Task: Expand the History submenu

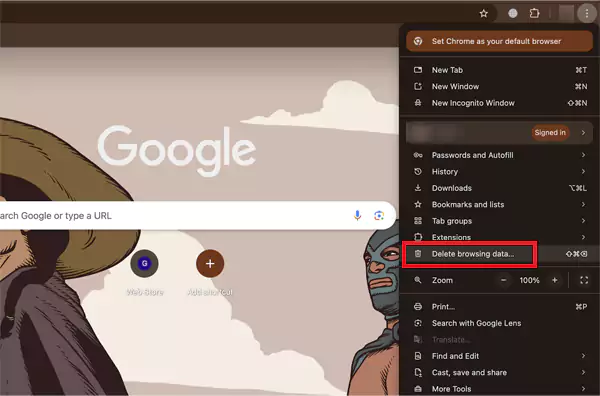Action: click(499, 171)
